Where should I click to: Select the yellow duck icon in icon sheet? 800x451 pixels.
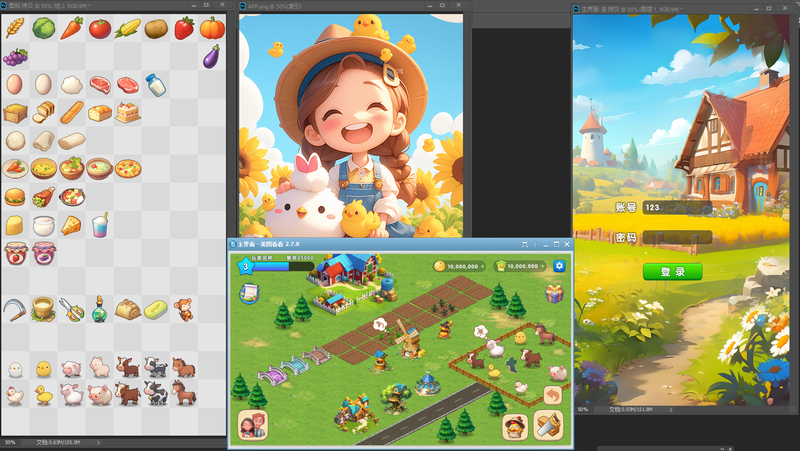pyautogui.click(x=43, y=395)
